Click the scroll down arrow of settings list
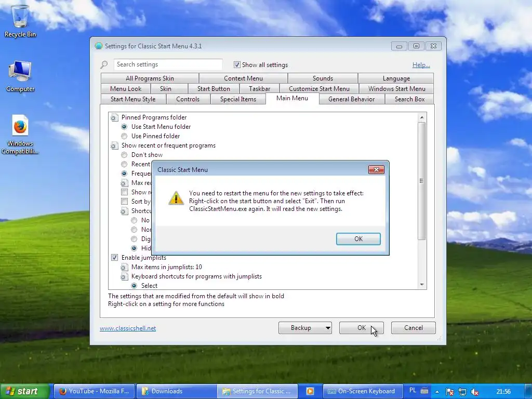 pos(422,285)
